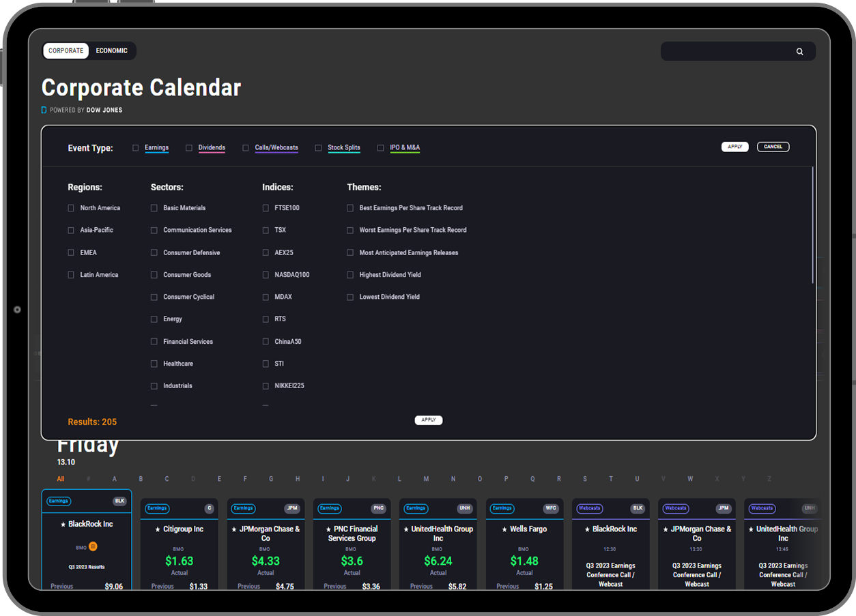Click the star beside PNC Financial Services Group
This screenshot has width=856, height=616.
tap(327, 529)
